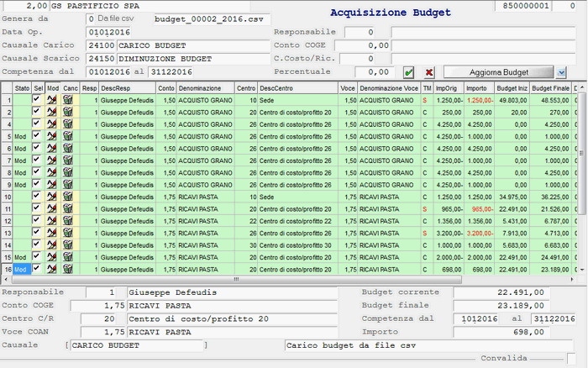Uncheck the Sel checkbox in row 1
The width and height of the screenshot is (588, 368).
[x=36, y=99]
